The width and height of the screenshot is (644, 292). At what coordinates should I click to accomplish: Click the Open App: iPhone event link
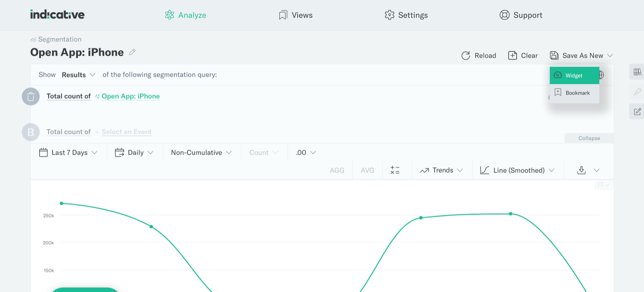pyautogui.click(x=130, y=96)
